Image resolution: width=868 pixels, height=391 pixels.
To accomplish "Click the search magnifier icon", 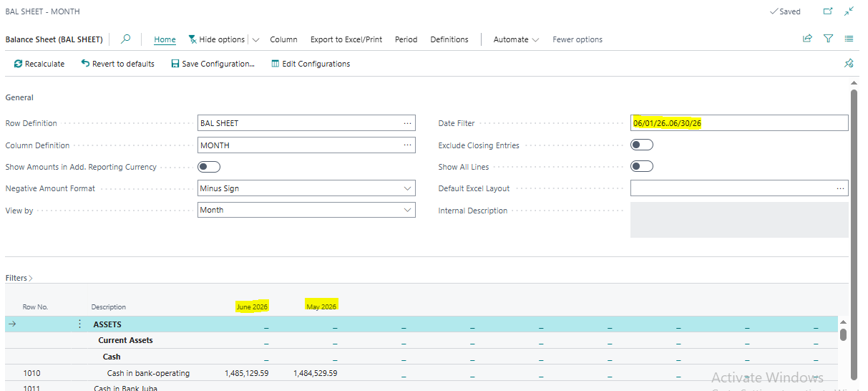I will click(x=126, y=39).
